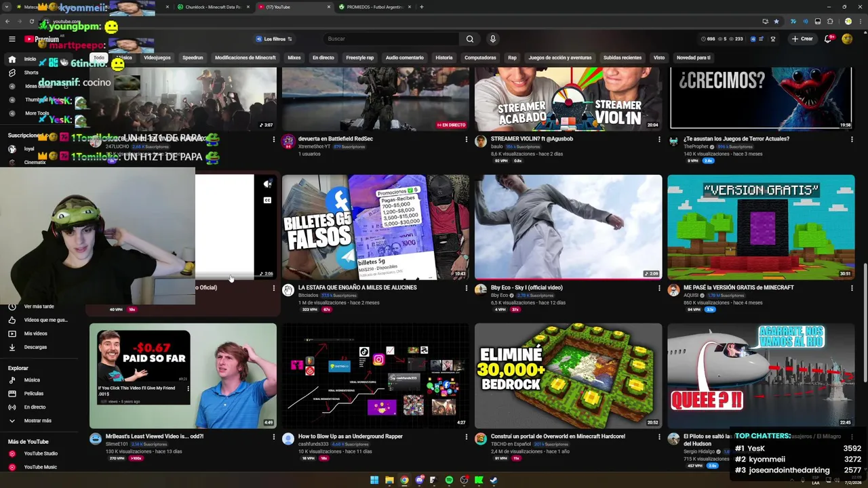This screenshot has height=488, width=868.
Task: Select the Historia chip
Action: pos(444,58)
